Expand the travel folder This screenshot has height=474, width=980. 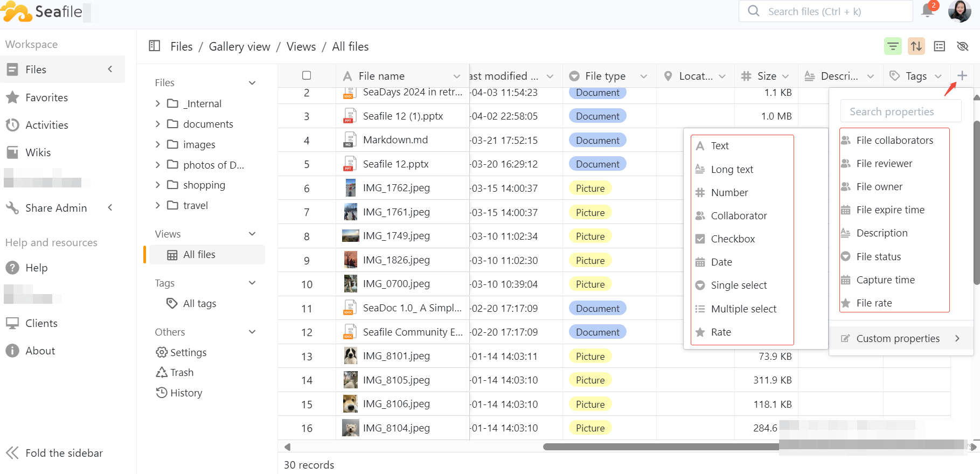158,206
